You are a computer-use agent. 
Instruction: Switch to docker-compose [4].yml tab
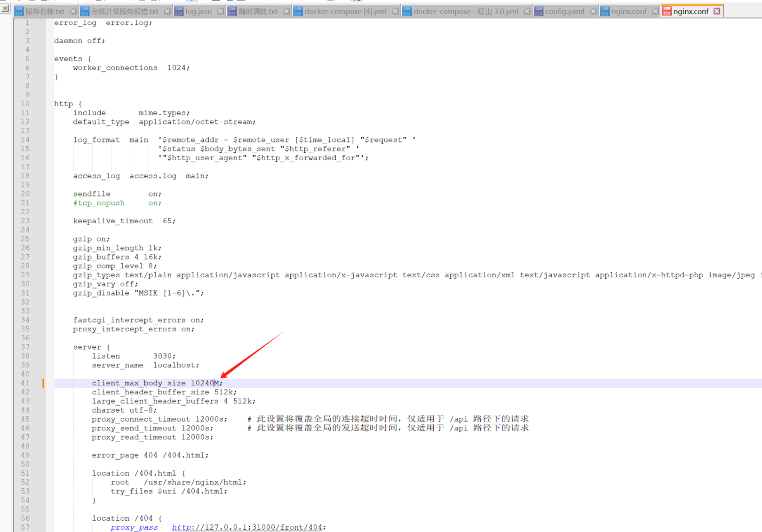point(346,11)
